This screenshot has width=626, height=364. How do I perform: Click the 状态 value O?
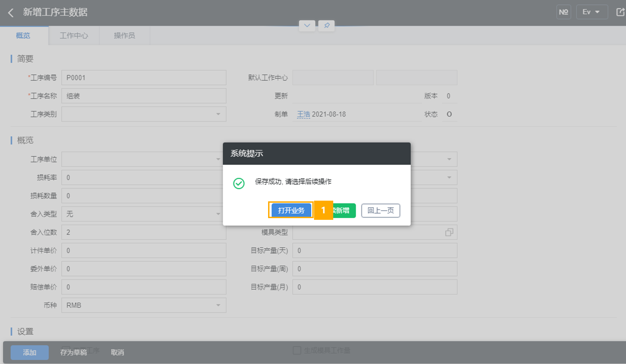click(449, 114)
